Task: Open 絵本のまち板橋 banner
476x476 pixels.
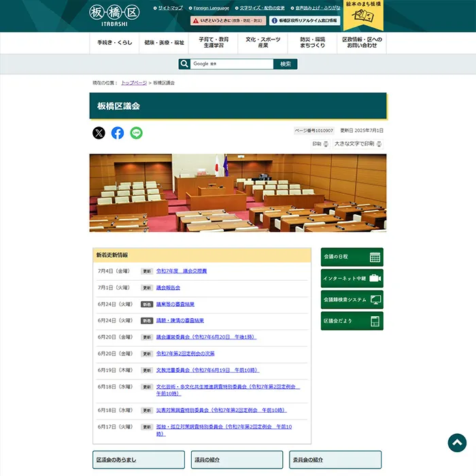Action: tap(363, 15)
